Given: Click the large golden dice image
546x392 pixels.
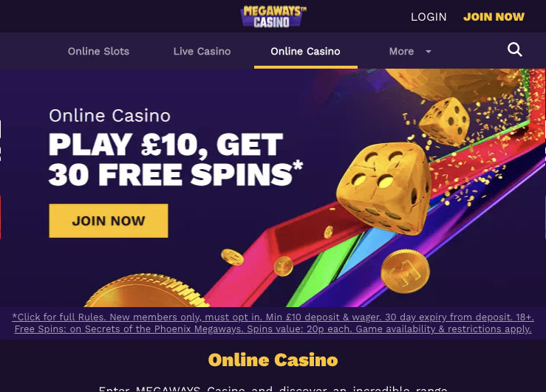Looking at the screenshot, I should pos(383,188).
